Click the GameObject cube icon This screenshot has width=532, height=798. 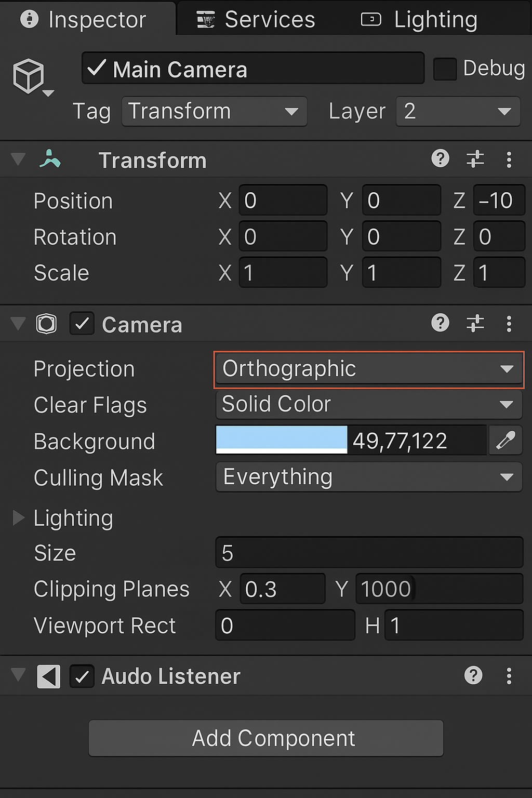click(x=28, y=76)
